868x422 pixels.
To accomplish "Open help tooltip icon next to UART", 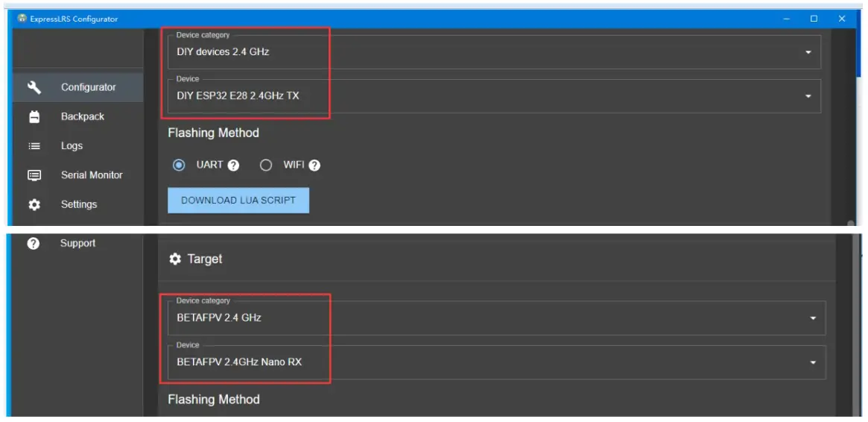I will pos(234,165).
